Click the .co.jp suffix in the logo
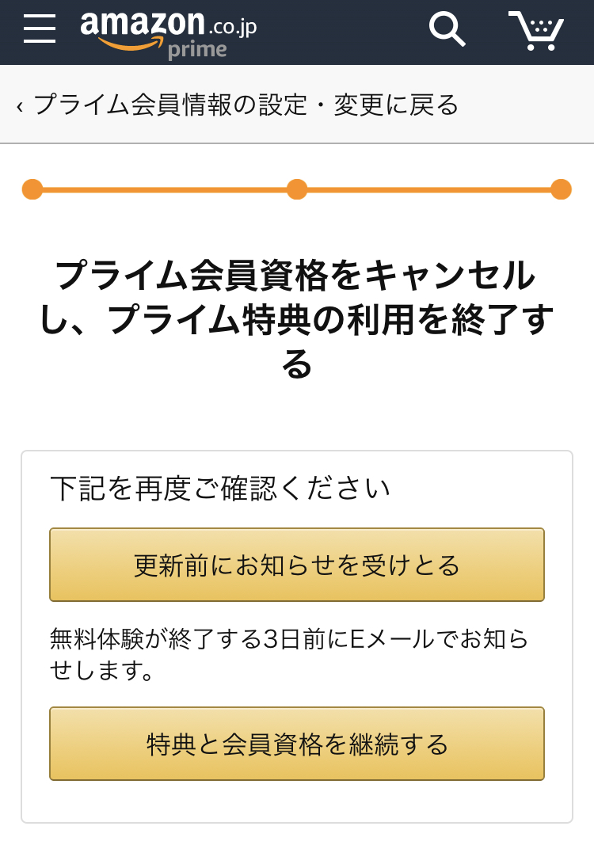The width and height of the screenshot is (594, 868). click(233, 27)
